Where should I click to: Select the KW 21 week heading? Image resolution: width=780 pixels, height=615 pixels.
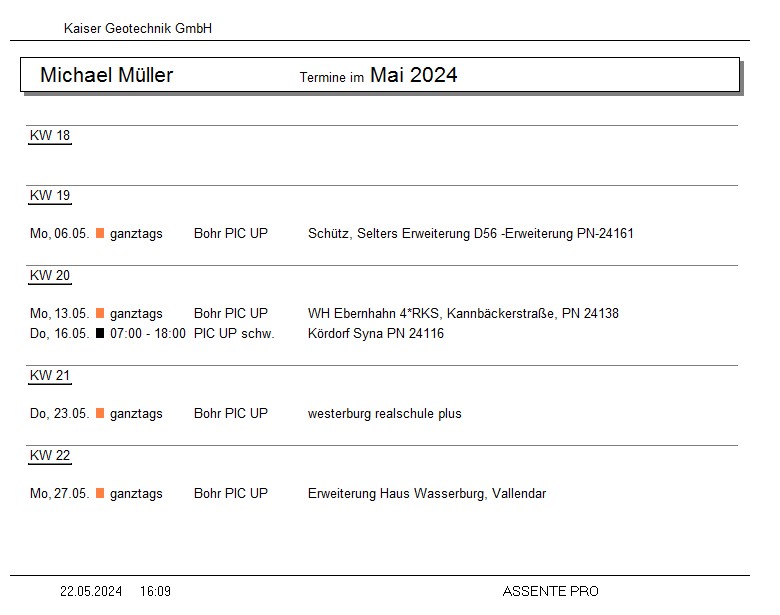coord(50,376)
